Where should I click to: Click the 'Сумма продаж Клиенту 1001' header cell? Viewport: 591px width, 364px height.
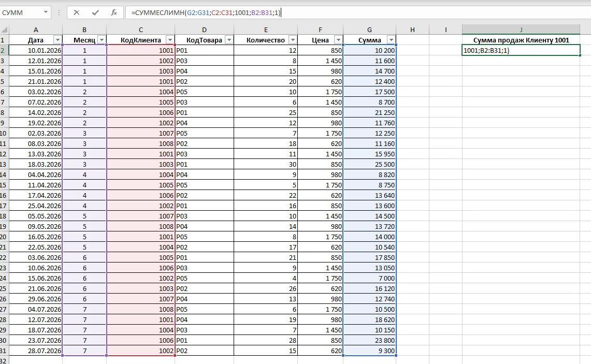521,40
